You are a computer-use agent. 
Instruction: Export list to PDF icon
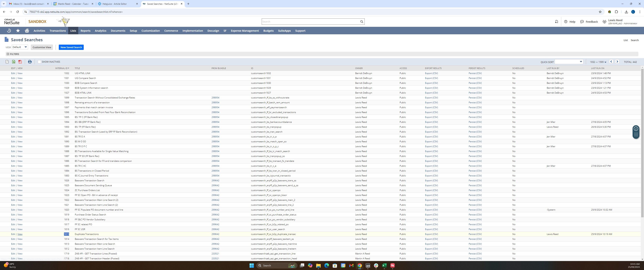[20, 62]
